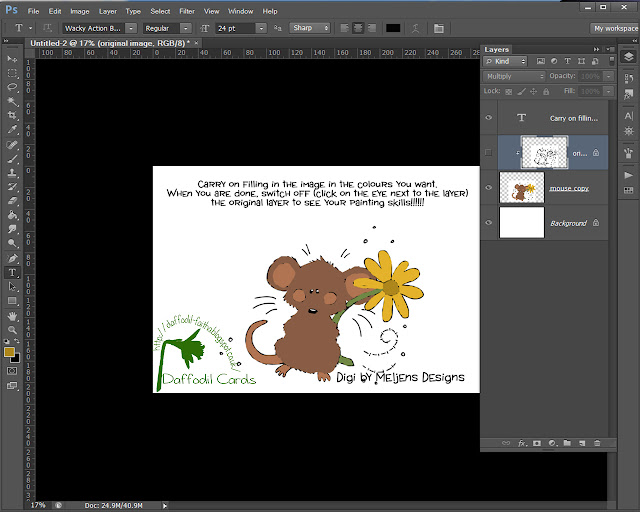Select the Eyedropper tool
Screen dimensions: 640x512
pos(12,129)
